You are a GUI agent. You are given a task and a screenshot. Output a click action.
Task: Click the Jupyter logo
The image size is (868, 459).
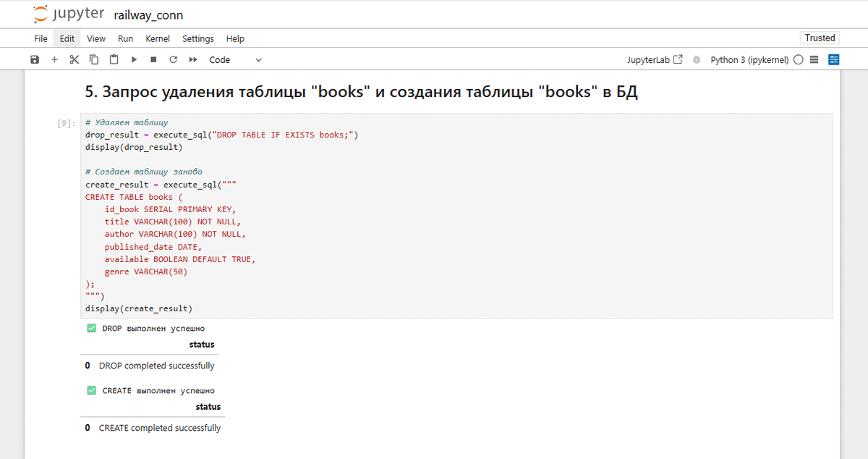(x=68, y=14)
